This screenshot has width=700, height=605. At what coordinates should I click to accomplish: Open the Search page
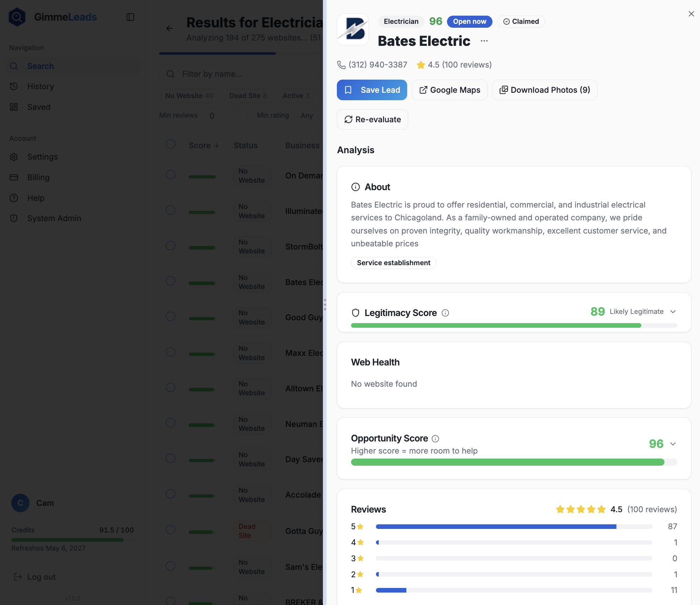click(73, 66)
